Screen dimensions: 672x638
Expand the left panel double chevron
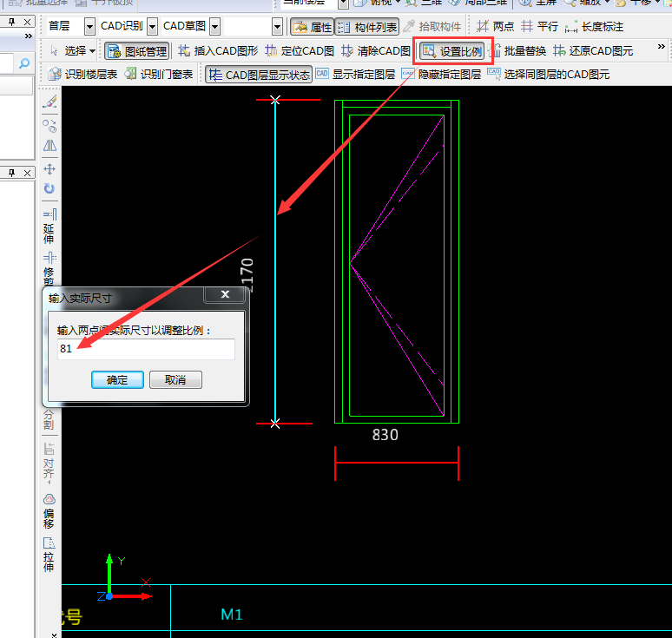pyautogui.click(x=29, y=36)
